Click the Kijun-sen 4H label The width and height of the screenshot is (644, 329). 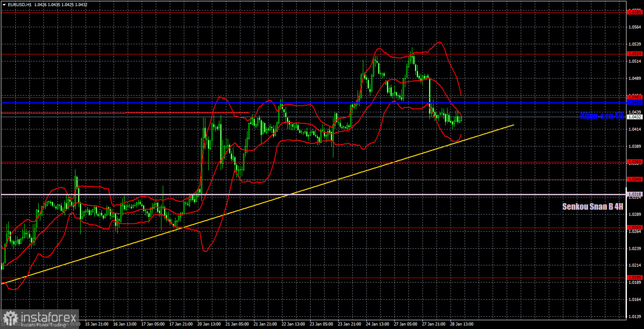[x=601, y=116]
